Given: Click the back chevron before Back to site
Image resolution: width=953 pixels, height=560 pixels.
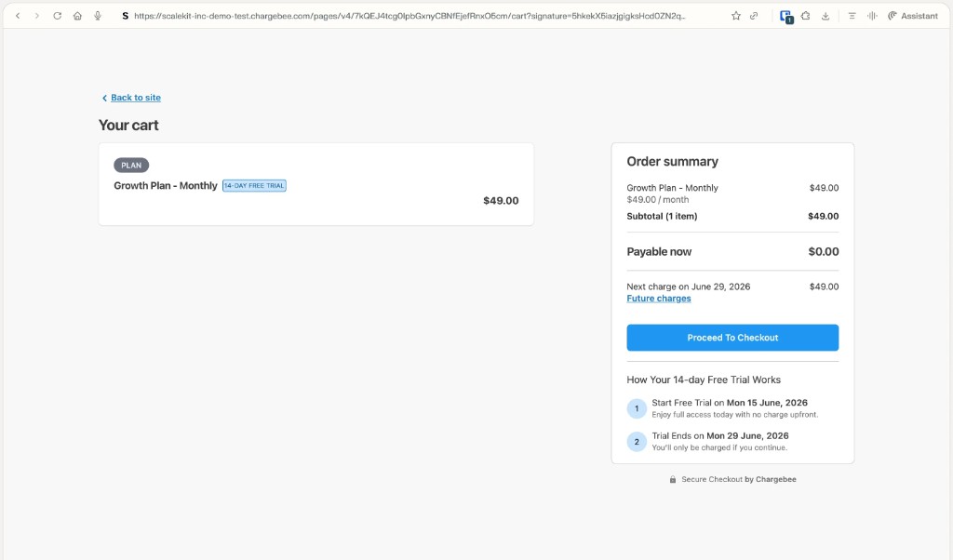Looking at the screenshot, I should click(104, 98).
